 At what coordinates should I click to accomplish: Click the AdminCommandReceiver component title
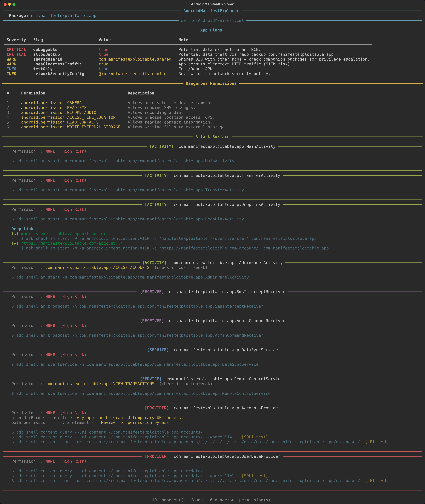click(227, 321)
